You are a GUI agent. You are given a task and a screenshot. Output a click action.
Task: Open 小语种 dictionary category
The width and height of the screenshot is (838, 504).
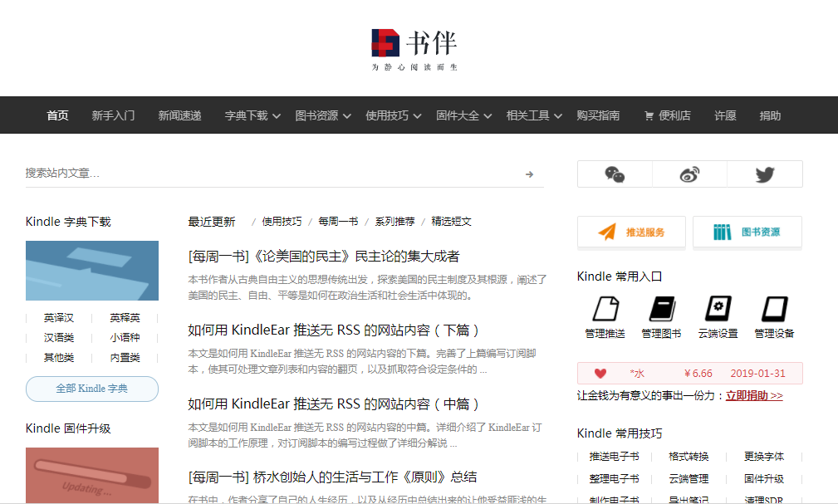pyautogui.click(x=125, y=338)
